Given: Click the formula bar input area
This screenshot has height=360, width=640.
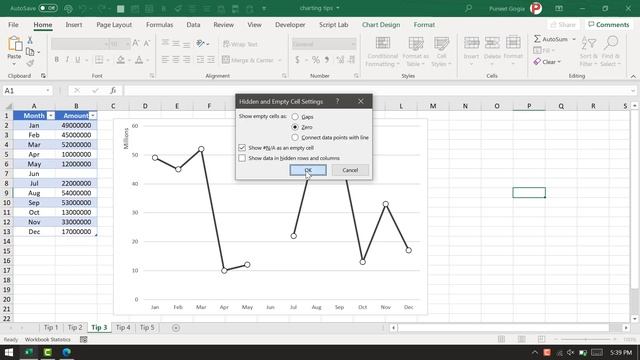Looking at the screenshot, I should click(378, 91).
